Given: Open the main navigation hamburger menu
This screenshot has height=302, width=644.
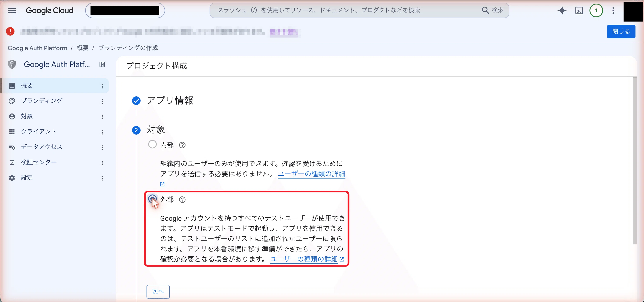Looking at the screenshot, I should [x=12, y=10].
